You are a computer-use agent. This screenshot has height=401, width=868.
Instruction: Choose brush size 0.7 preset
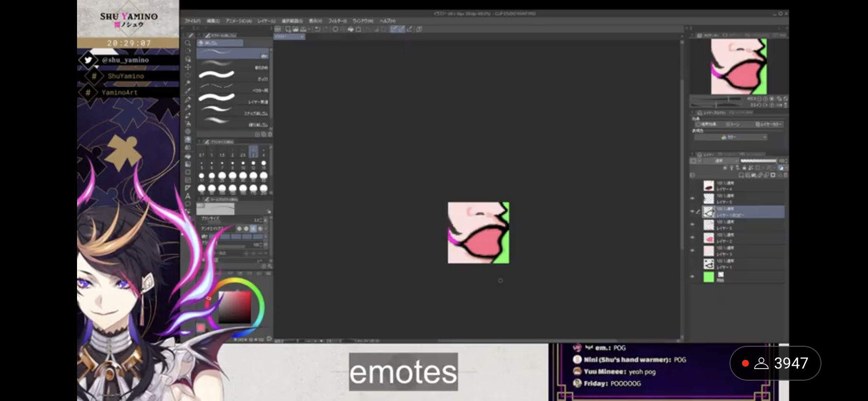[201, 152]
